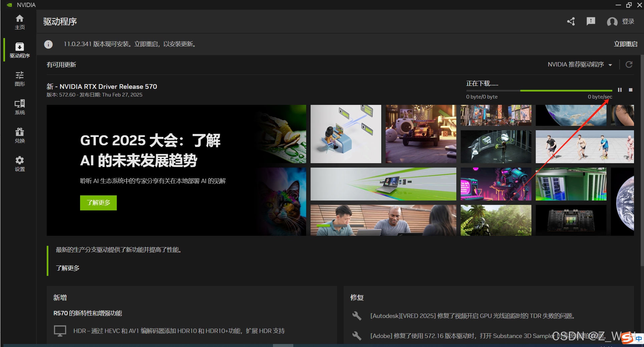Select the Drivers (驱动程序) sidebar item
Viewport: 644px width, 347px height.
pos(20,50)
